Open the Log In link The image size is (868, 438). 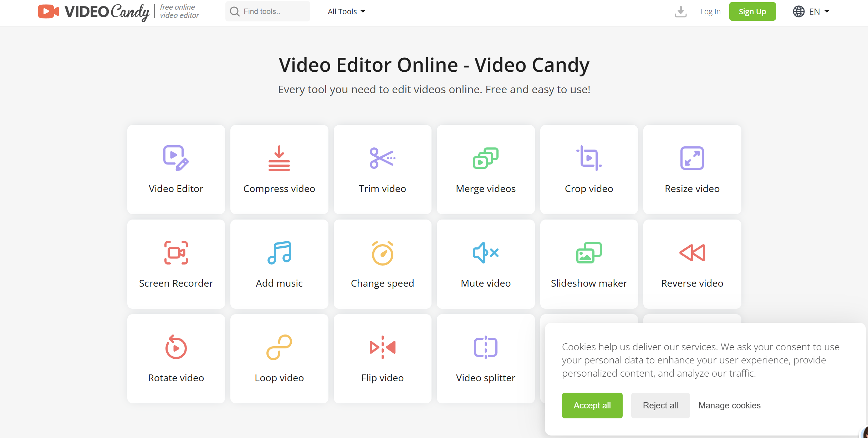coord(710,11)
